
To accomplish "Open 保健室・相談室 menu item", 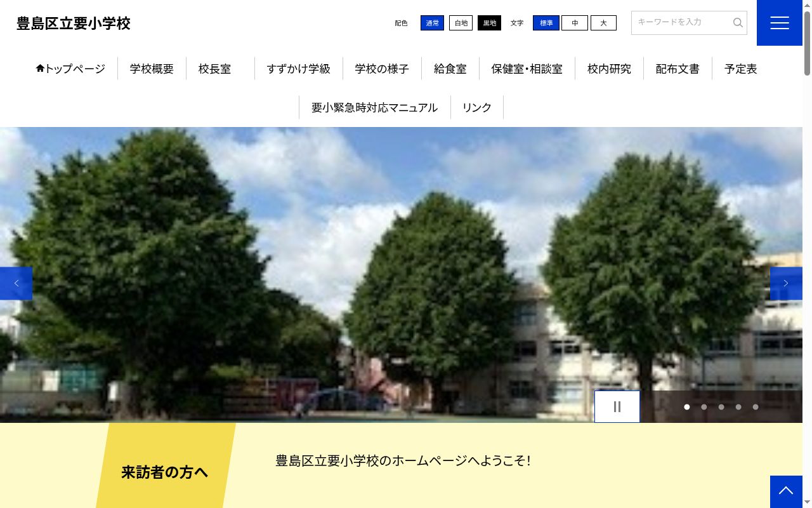I will coord(527,69).
